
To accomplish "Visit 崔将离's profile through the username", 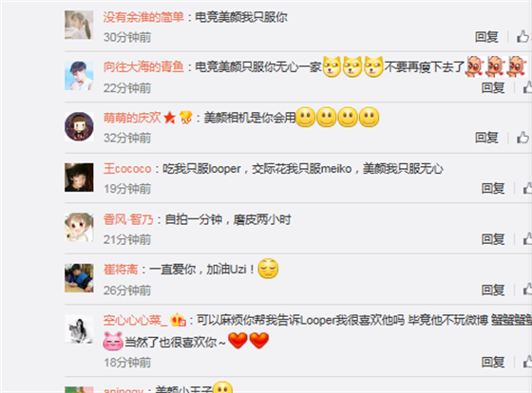I will (x=121, y=270).
